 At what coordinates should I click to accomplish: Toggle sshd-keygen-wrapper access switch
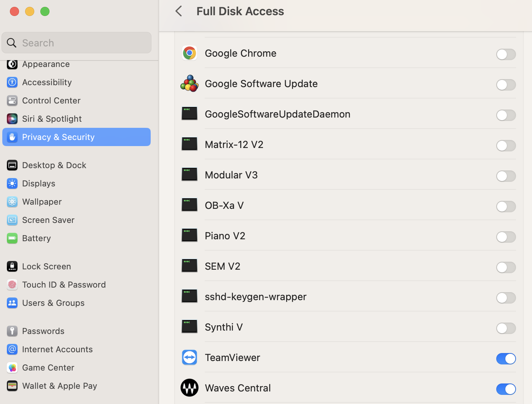click(x=506, y=298)
